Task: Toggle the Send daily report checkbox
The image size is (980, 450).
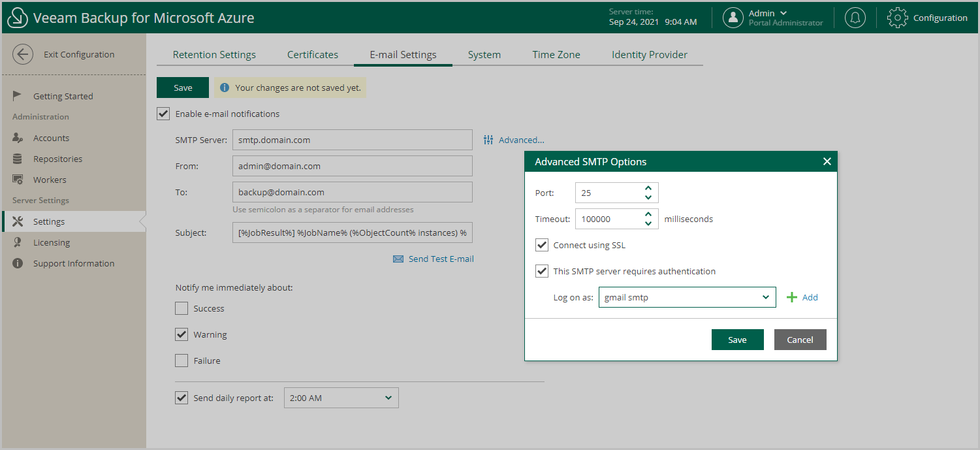Action: tap(182, 398)
